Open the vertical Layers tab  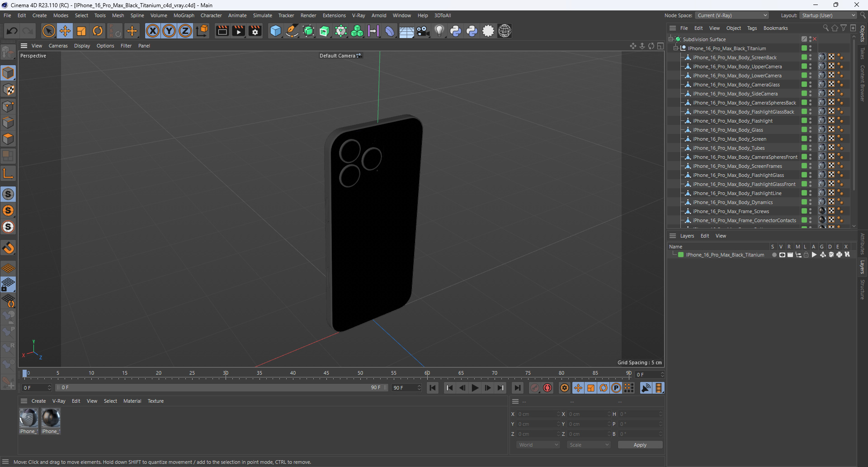862,267
